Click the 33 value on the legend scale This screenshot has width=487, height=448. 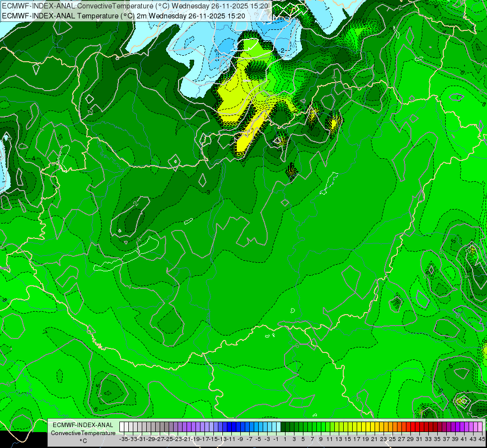[x=428, y=439]
